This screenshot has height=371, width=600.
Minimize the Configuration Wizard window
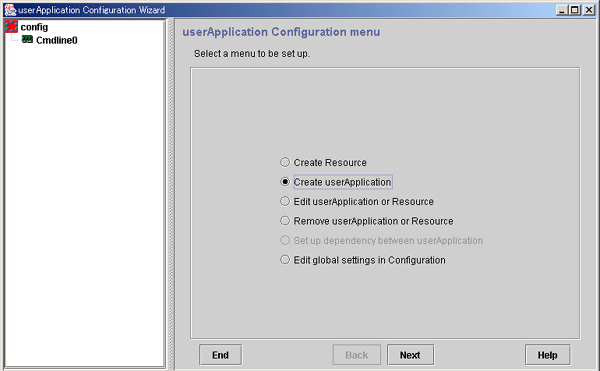pyautogui.click(x=562, y=10)
